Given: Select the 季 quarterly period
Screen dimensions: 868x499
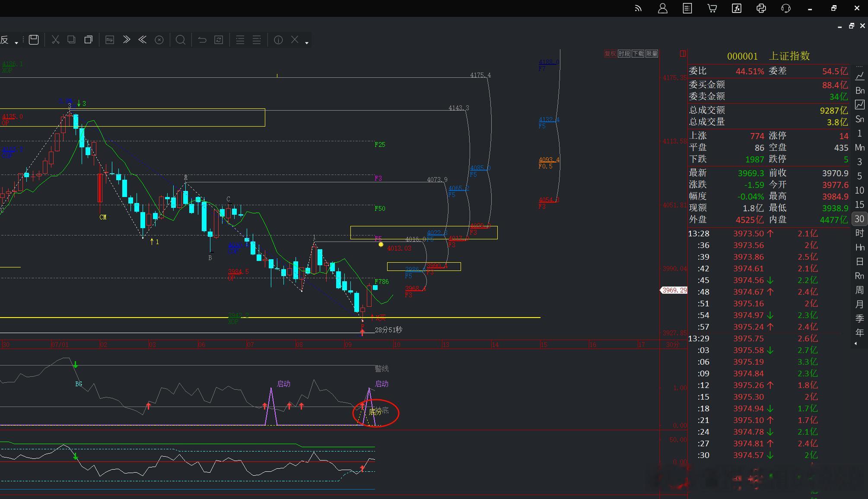Looking at the screenshot, I should tap(859, 319).
